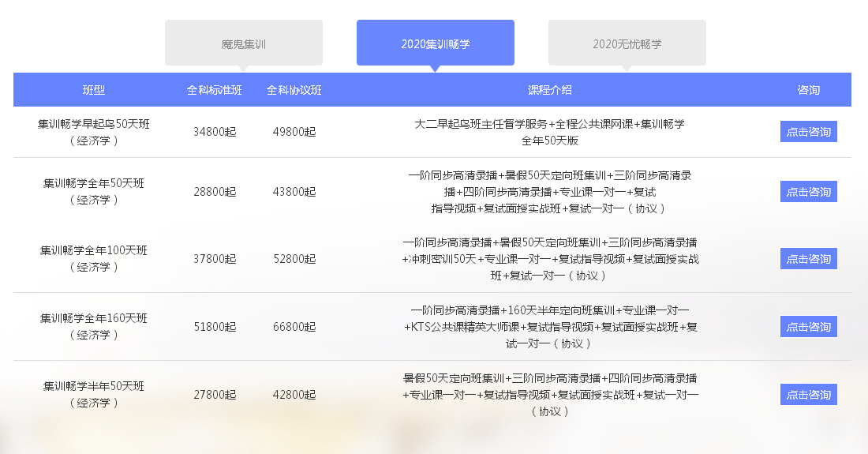Click the 咨询 column header
Image resolution: width=868 pixels, height=454 pixels.
tap(808, 90)
